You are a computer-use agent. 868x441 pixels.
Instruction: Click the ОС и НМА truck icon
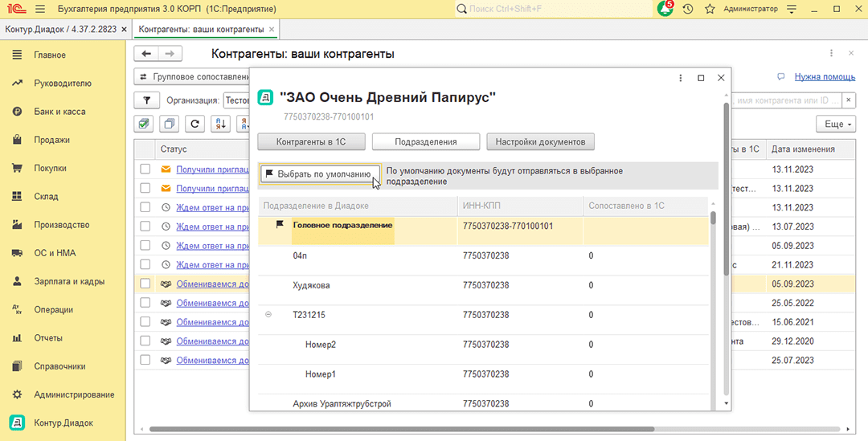pos(17,253)
